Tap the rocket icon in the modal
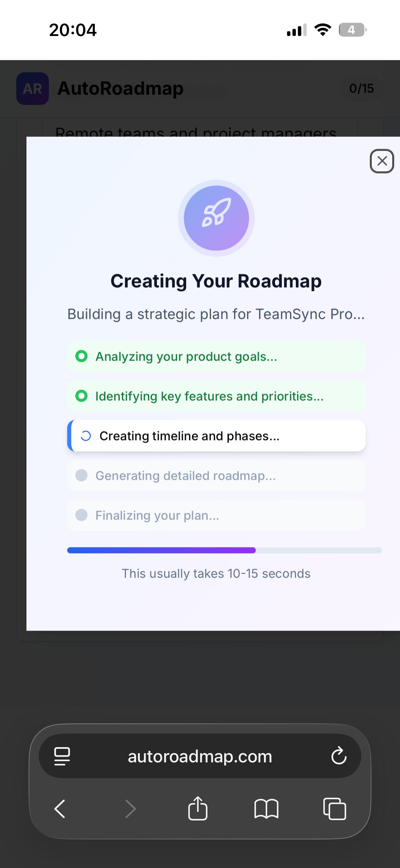Viewport: 400px width, 868px height. 216,218
